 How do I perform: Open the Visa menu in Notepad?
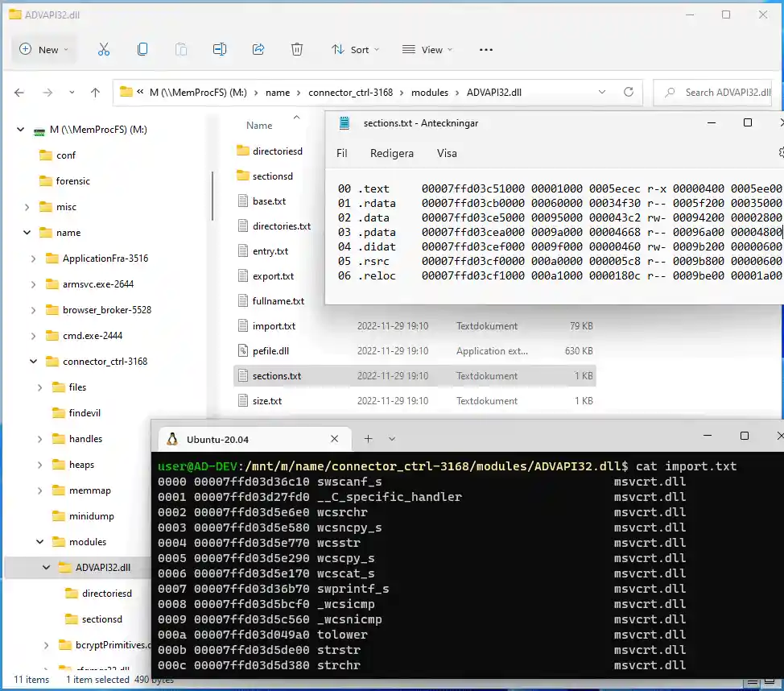(447, 153)
